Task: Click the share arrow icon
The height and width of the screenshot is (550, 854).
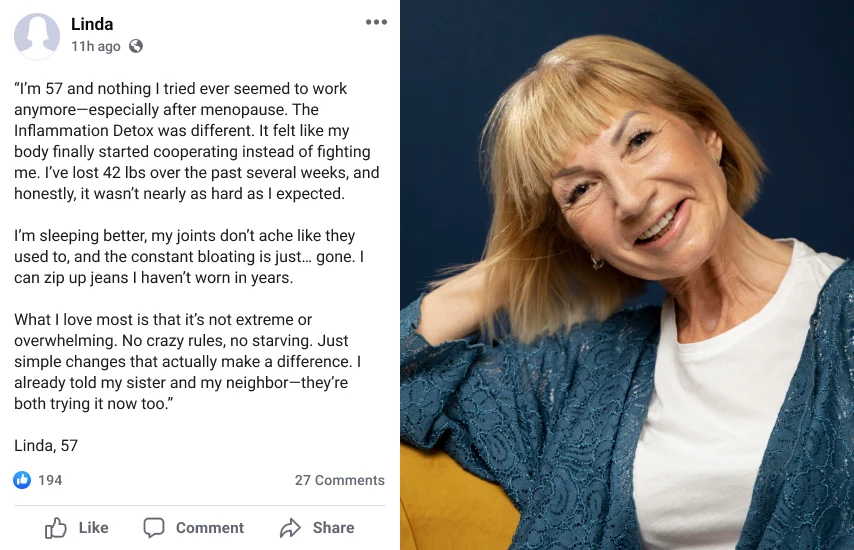Action: (x=291, y=528)
